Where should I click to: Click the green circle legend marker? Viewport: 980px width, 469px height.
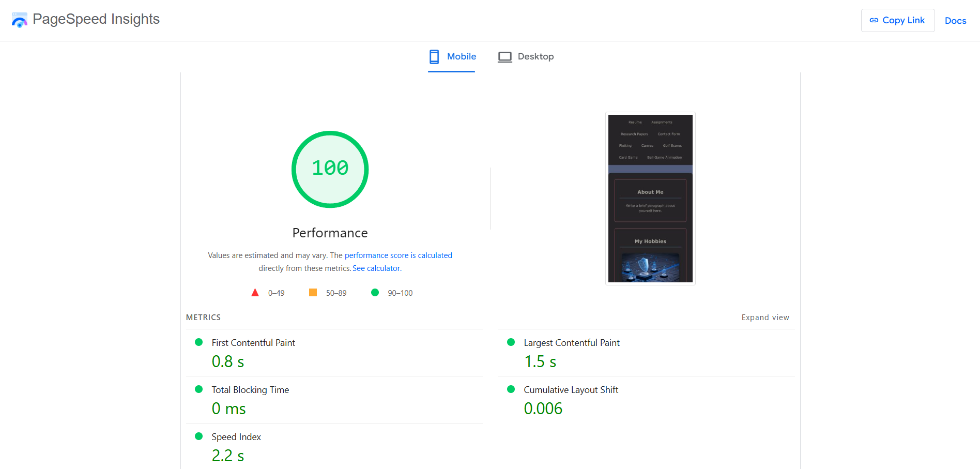(375, 292)
